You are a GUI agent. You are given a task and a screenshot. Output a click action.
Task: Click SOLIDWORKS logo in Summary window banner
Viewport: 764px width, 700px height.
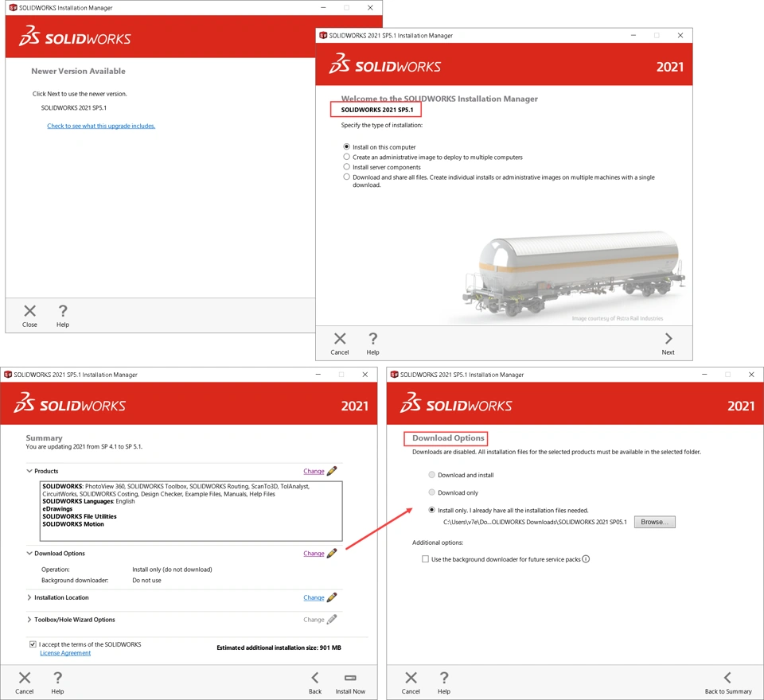pyautogui.click(x=70, y=402)
